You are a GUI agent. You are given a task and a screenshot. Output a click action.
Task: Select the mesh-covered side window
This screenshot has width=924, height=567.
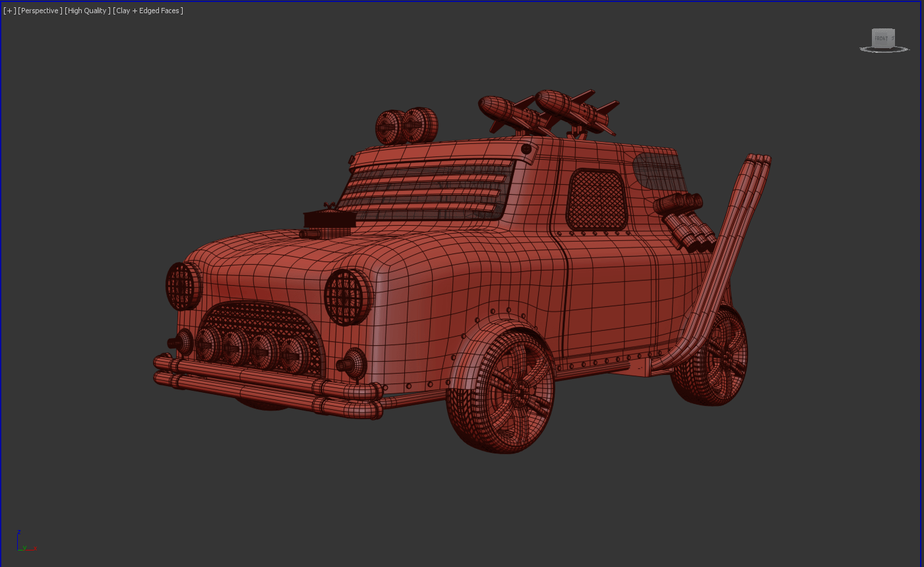pyautogui.click(x=596, y=199)
